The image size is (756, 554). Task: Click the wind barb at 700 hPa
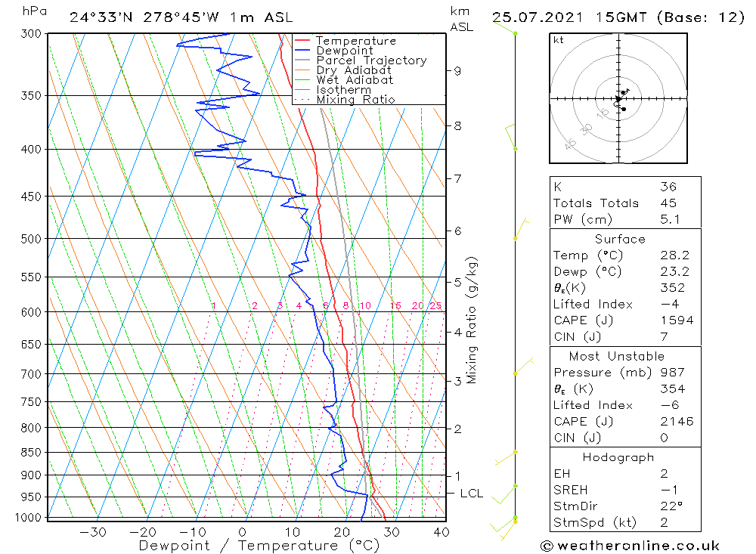[x=524, y=367]
